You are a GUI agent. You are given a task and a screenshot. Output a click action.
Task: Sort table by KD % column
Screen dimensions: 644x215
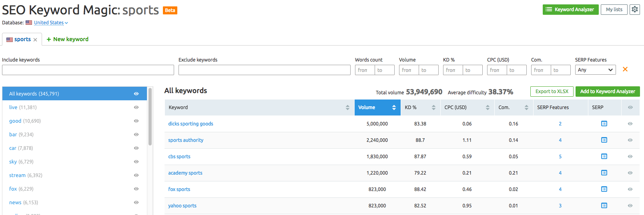click(420, 107)
